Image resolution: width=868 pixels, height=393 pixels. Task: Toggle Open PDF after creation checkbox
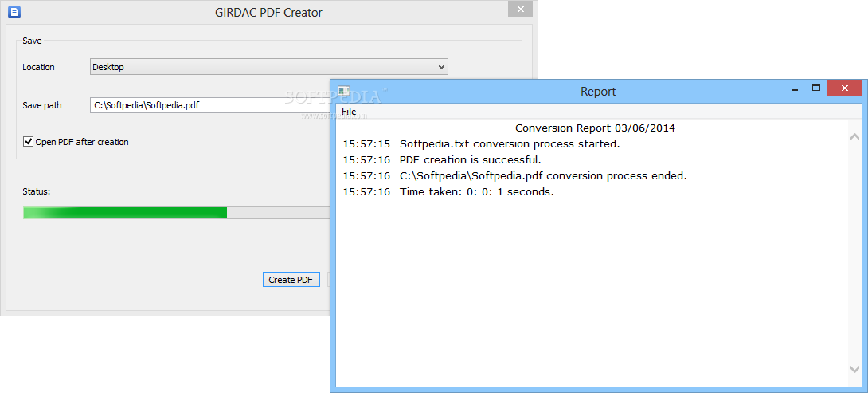pos(28,142)
